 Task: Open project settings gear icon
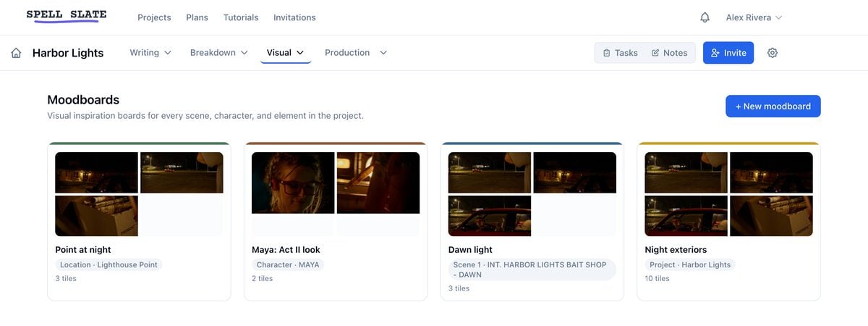click(773, 53)
